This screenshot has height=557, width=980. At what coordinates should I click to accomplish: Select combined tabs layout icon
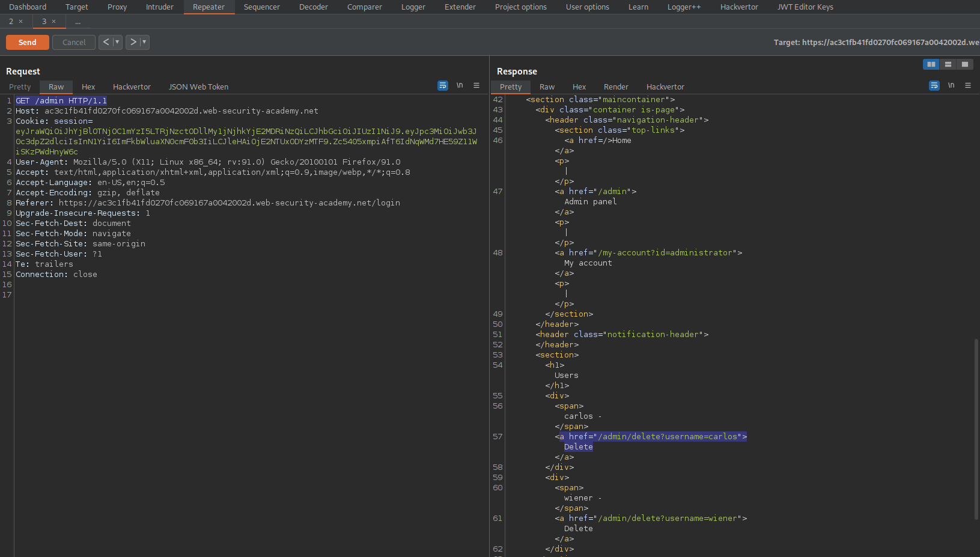click(965, 64)
